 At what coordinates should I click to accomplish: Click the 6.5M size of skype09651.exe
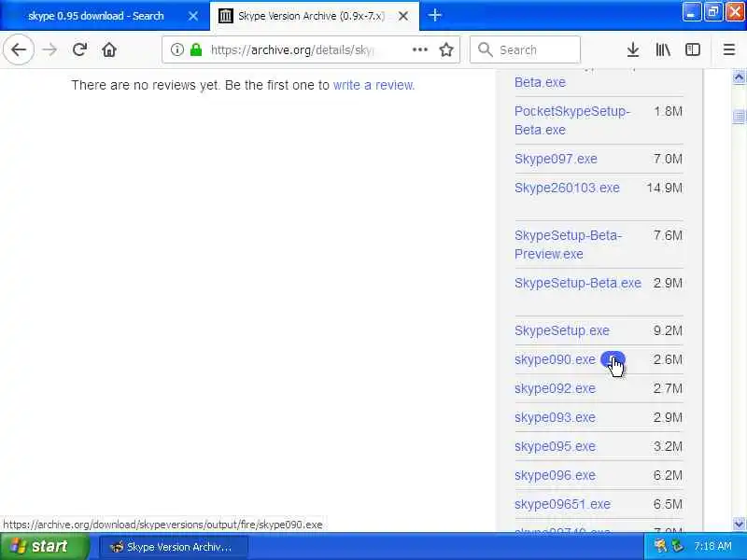[x=668, y=504]
